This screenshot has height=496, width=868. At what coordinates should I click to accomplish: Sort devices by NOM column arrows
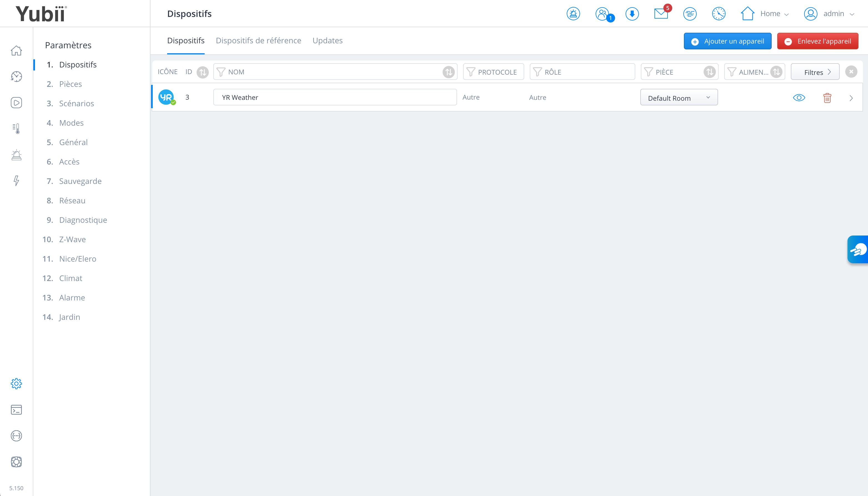pyautogui.click(x=449, y=72)
